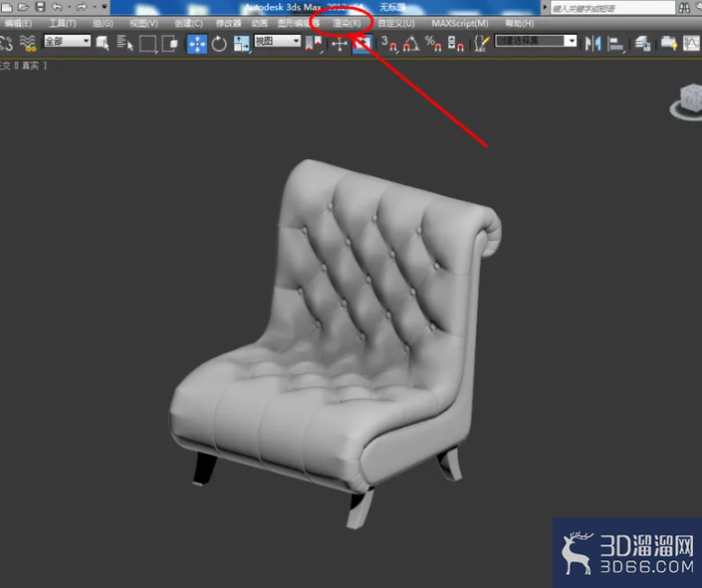Click the Select and Manipulate icon
This screenshot has height=588, width=702.
[x=340, y=44]
